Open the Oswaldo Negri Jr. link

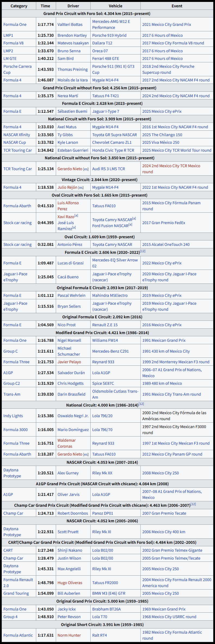(x=73, y=416)
